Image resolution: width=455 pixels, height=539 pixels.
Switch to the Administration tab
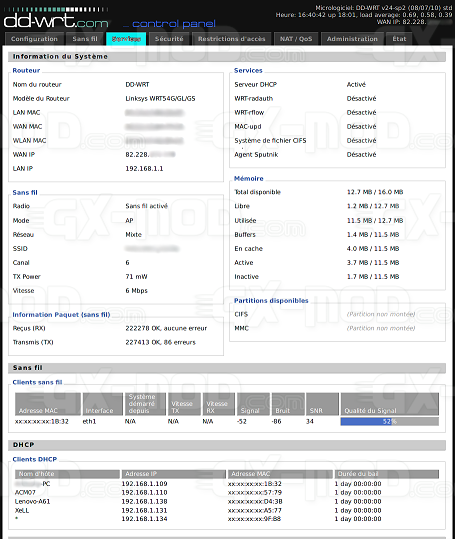(x=352, y=39)
